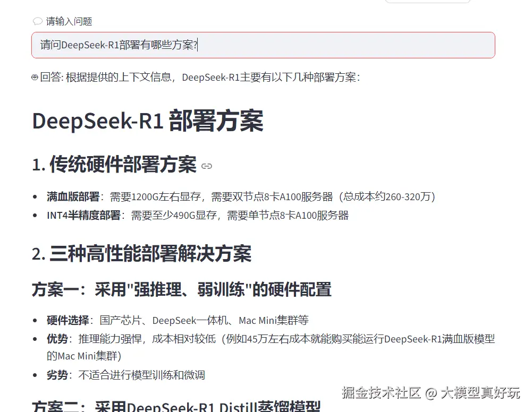Click the text 需要单节点8卡A100服务器
The height and width of the screenshot is (412, 532).
point(288,215)
